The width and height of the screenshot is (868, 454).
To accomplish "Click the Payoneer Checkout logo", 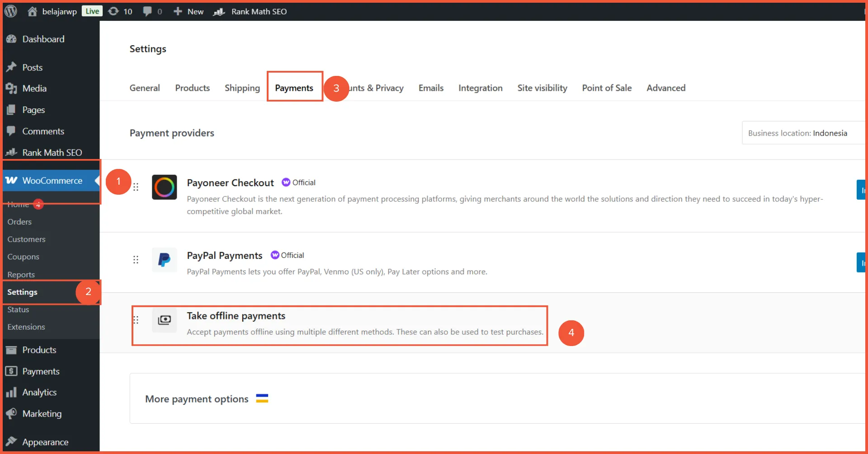I will point(165,187).
